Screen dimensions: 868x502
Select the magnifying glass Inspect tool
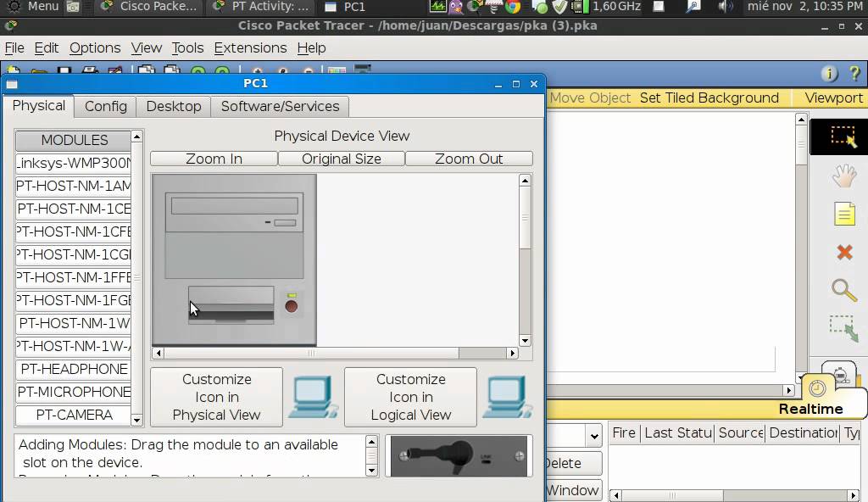843,290
